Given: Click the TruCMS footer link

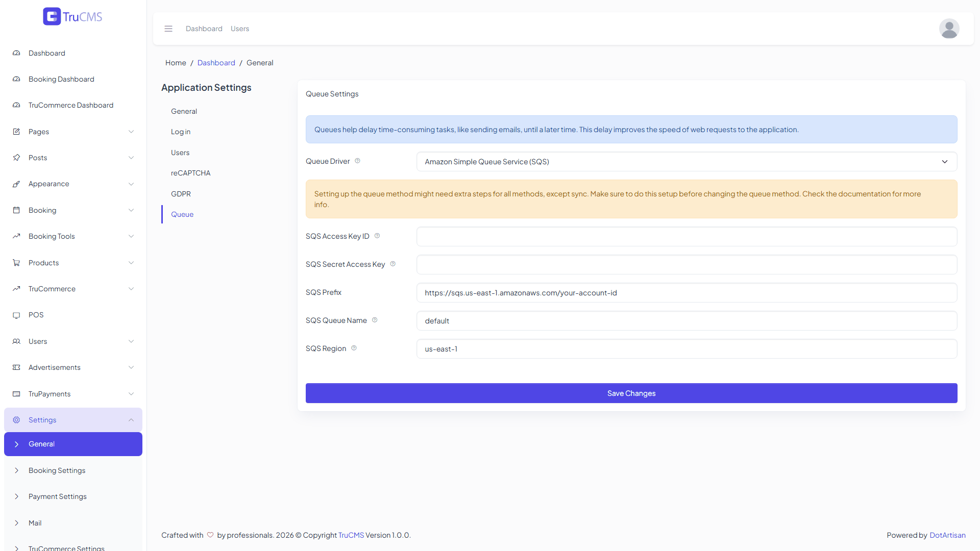Looking at the screenshot, I should tap(351, 535).
